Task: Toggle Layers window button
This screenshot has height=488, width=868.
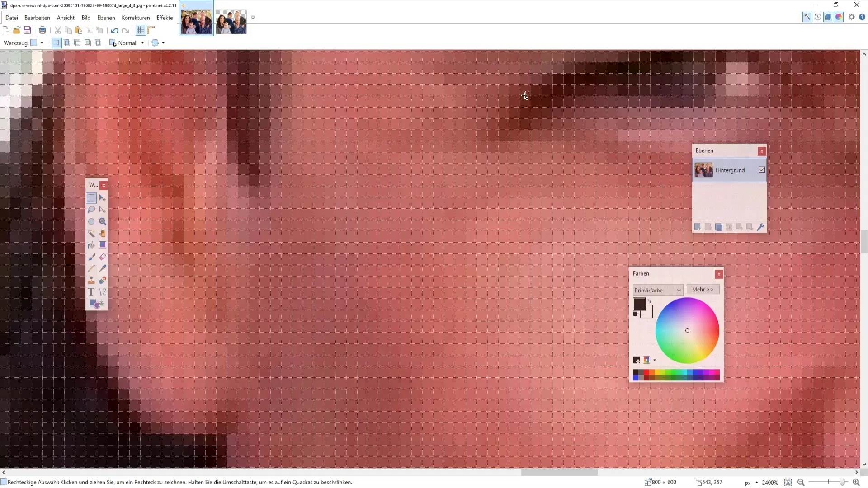Action: (828, 17)
